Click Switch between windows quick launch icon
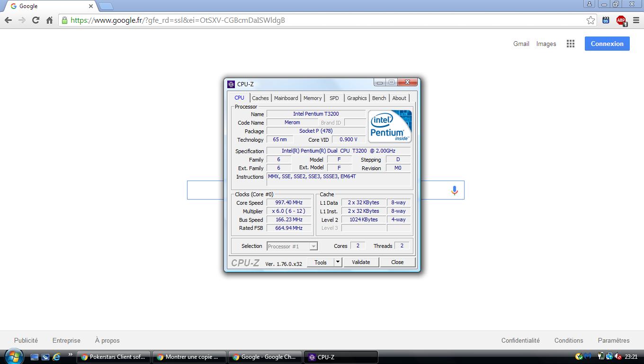Image resolution: width=644 pixels, height=364 pixels. [x=45, y=357]
